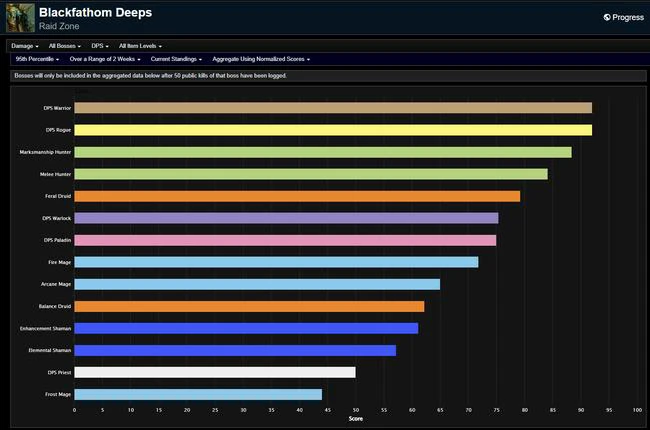The image size is (650, 430).
Task: Expand the All Item Levels dropdown
Action: (140, 46)
